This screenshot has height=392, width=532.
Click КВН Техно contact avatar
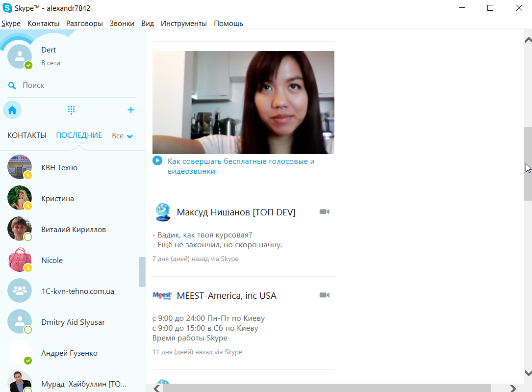click(20, 167)
